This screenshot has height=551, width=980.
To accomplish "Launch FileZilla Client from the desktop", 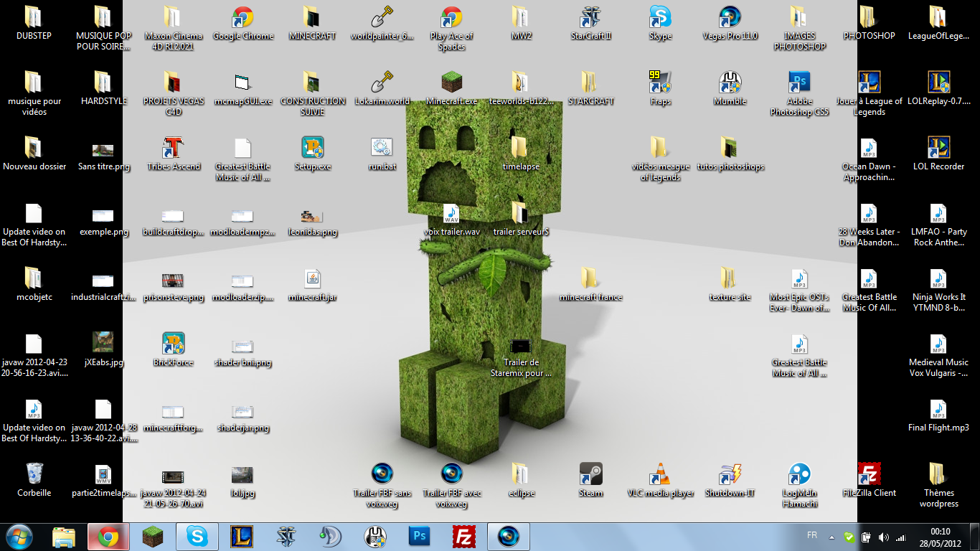I will (x=869, y=481).
